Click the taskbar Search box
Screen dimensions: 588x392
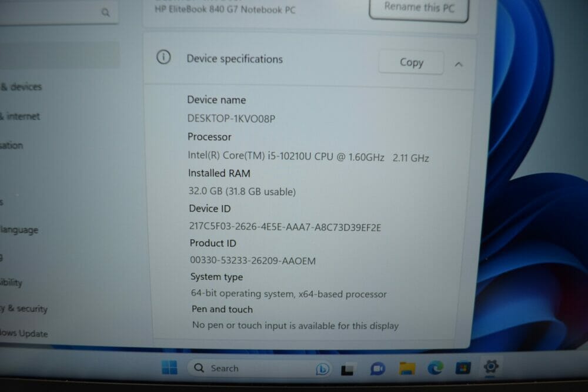259,368
